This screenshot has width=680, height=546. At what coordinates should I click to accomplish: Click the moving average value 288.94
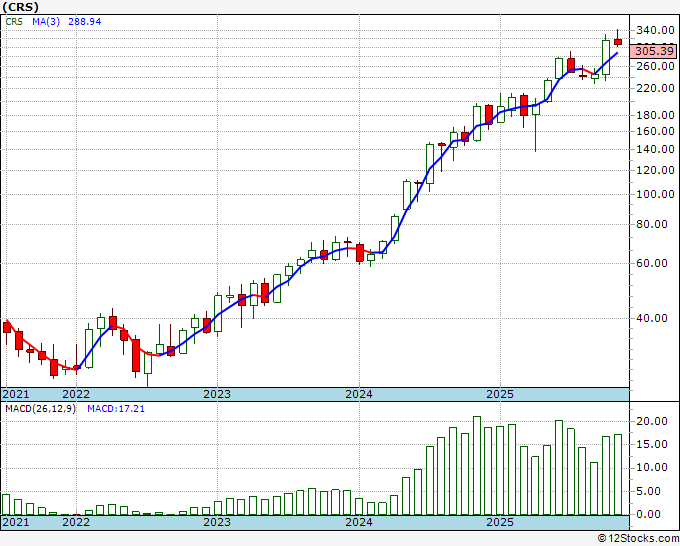point(89,19)
